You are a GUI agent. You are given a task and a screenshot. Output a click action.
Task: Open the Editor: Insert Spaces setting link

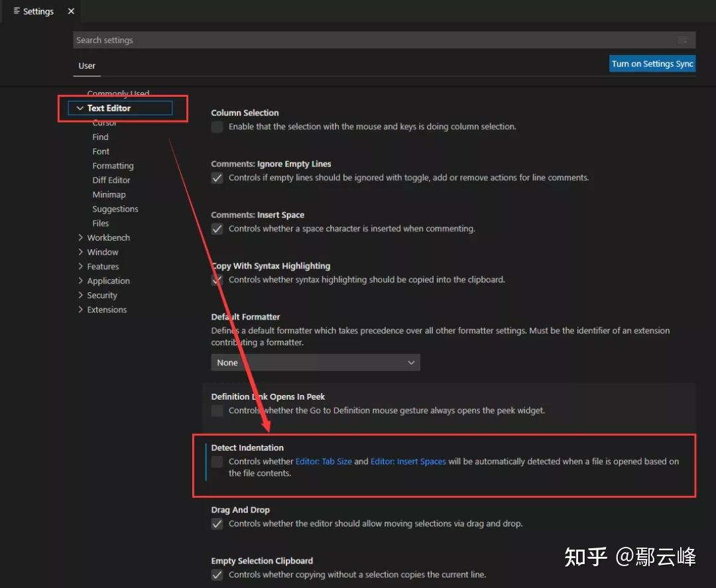coord(408,461)
